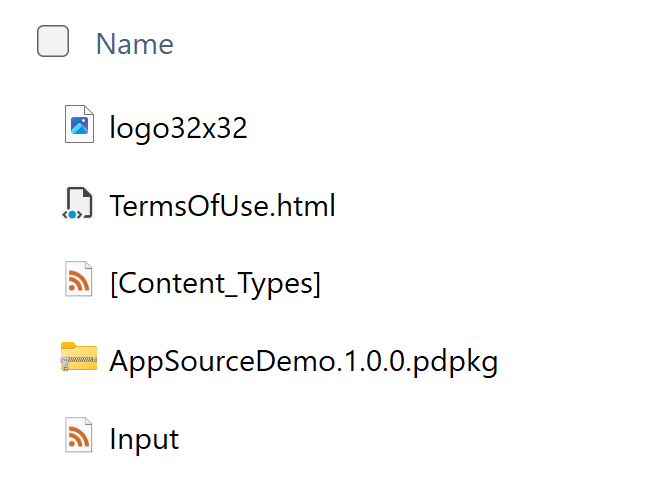Click the orange RSS icon beside [Content_Types]
Viewport: 655px width, 500px height.
tap(79, 282)
